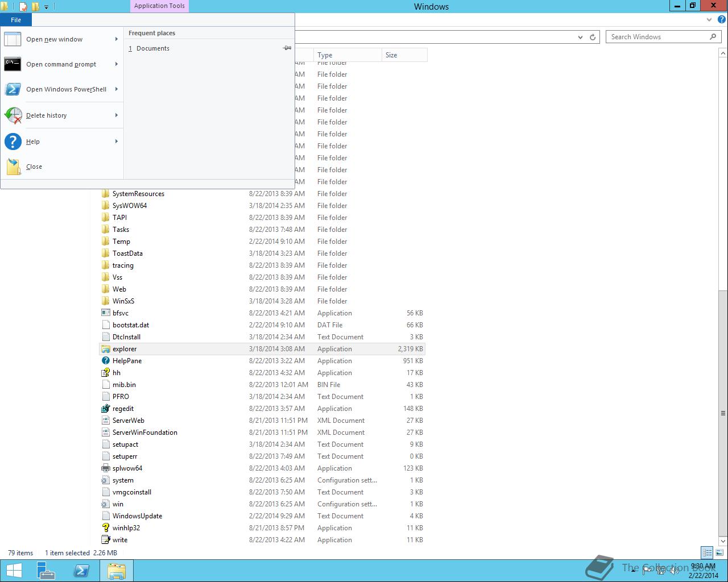This screenshot has width=728, height=582.
Task: Open Server Manager from the taskbar
Action: (45, 571)
